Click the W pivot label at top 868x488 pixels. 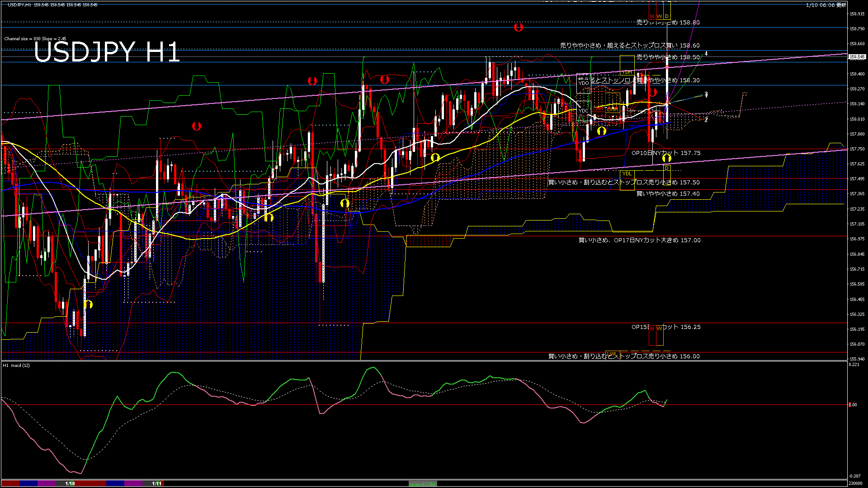pos(659,17)
